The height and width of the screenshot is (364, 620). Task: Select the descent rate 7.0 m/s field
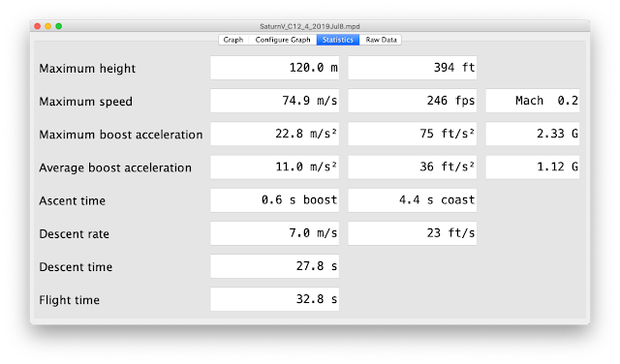click(275, 233)
